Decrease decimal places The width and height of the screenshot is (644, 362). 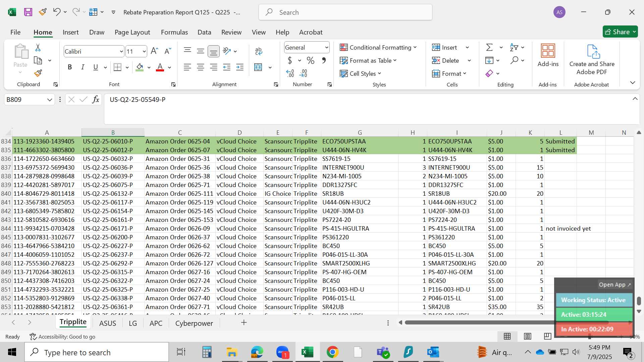pyautogui.click(x=303, y=73)
